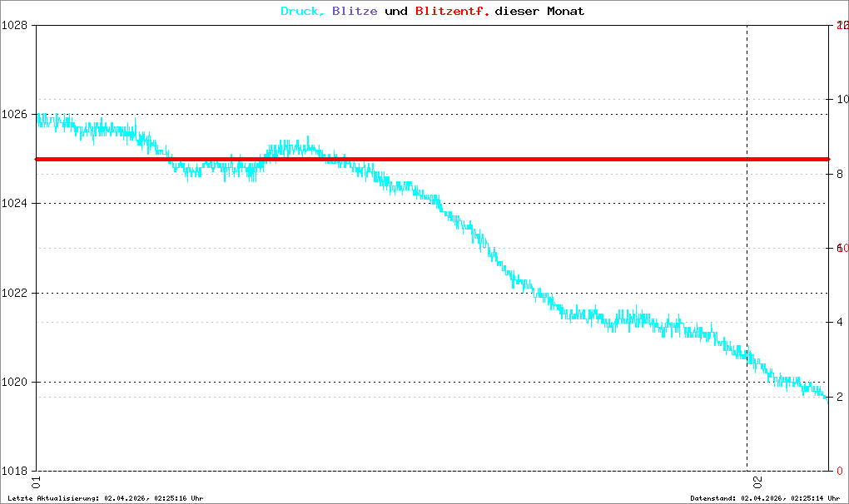Click the x-axis day label 02
Viewport: 849px width, 504px height.
[757, 482]
